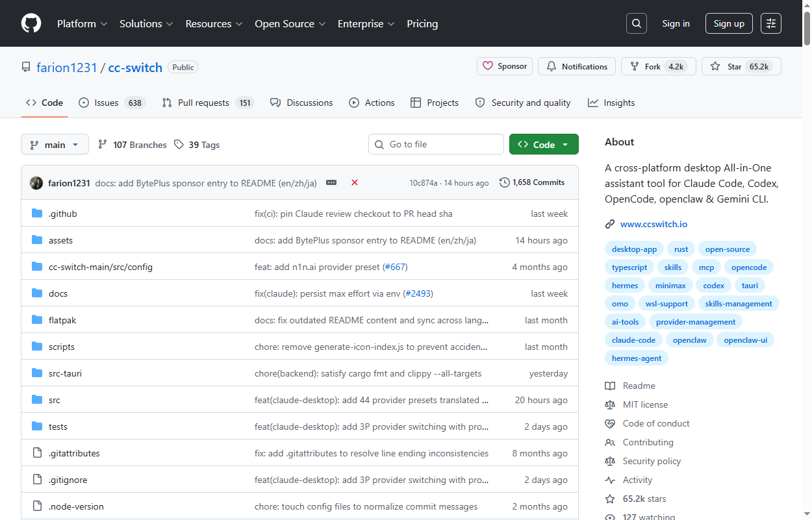Open the search magnifier button
This screenshot has width=812, height=520.
click(637, 23)
